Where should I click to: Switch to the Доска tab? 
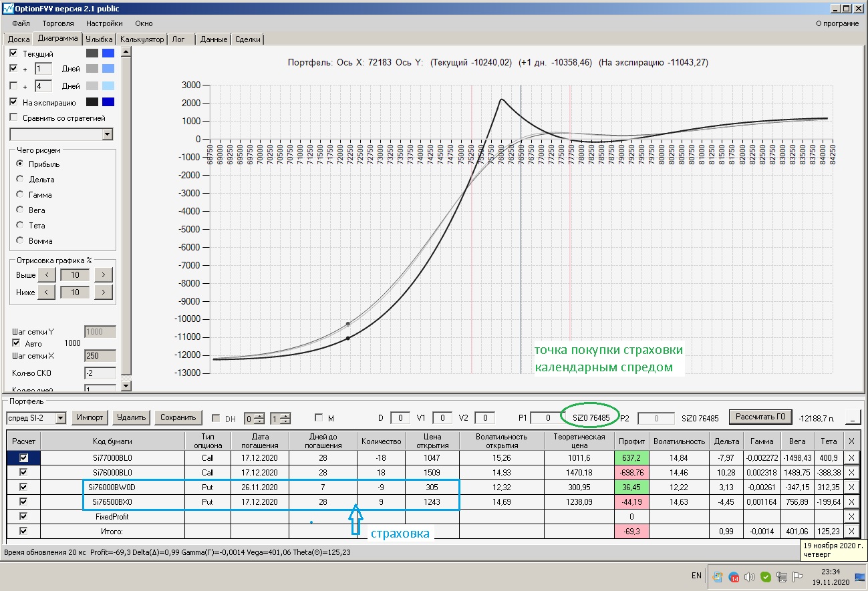(19, 39)
